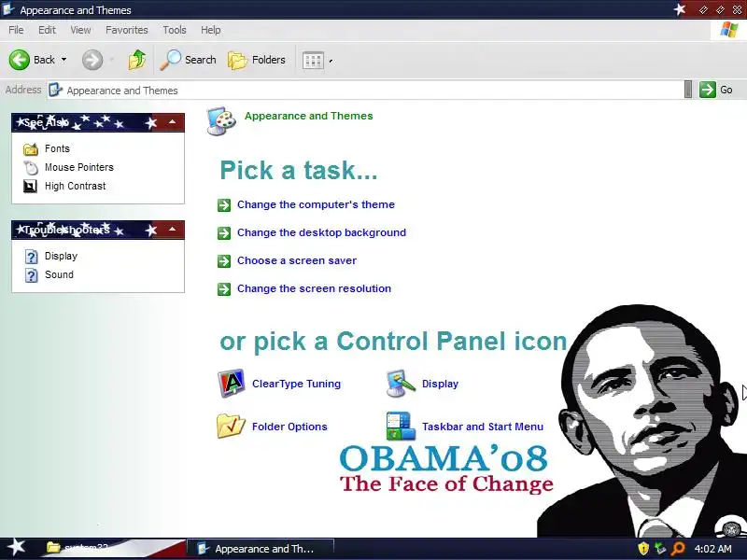Switch to system32 taskbar button
Screen dimensions: 747x560
coord(112,549)
